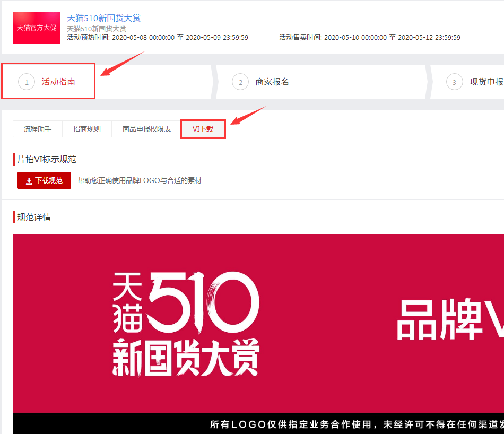Open the 商品申报权限表 tab
The image size is (504, 434).
[x=146, y=129]
